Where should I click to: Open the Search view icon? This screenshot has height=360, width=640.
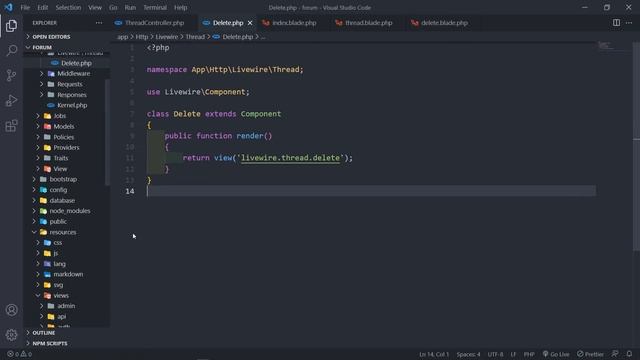pyautogui.click(x=11, y=51)
